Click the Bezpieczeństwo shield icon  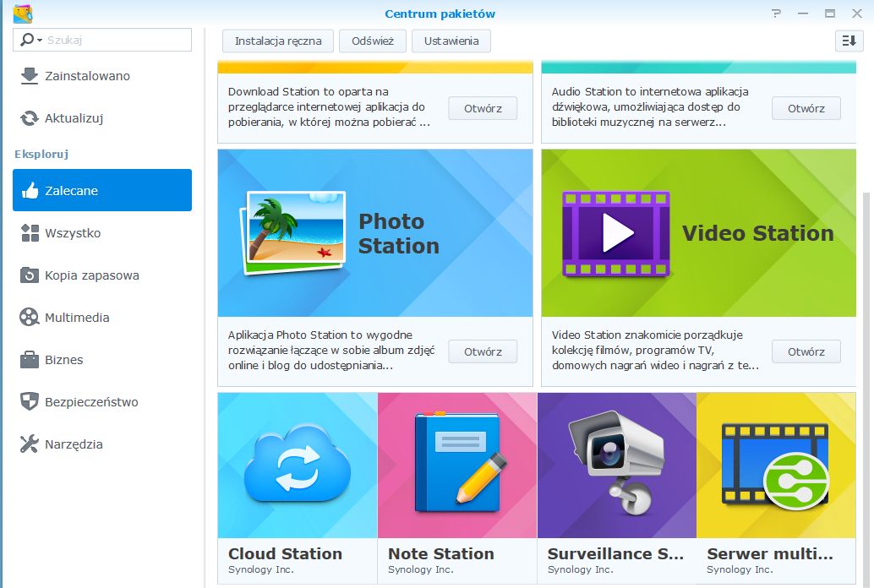(x=29, y=402)
